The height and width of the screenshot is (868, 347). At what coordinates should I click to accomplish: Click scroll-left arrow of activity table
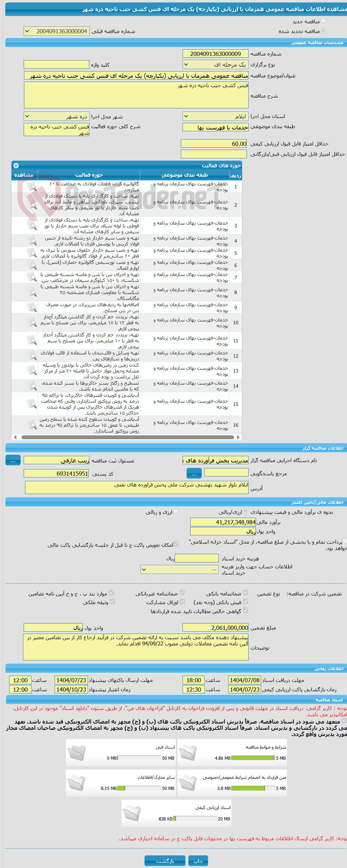click(15, 437)
